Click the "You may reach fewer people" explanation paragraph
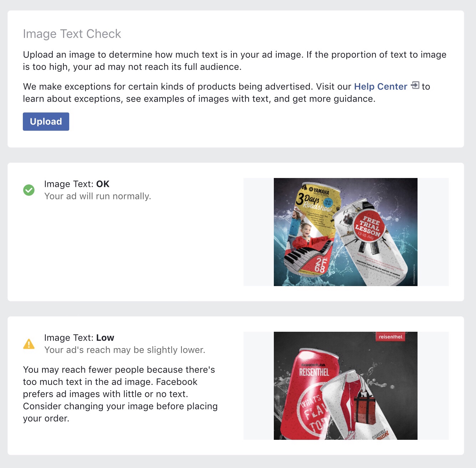 [120, 394]
